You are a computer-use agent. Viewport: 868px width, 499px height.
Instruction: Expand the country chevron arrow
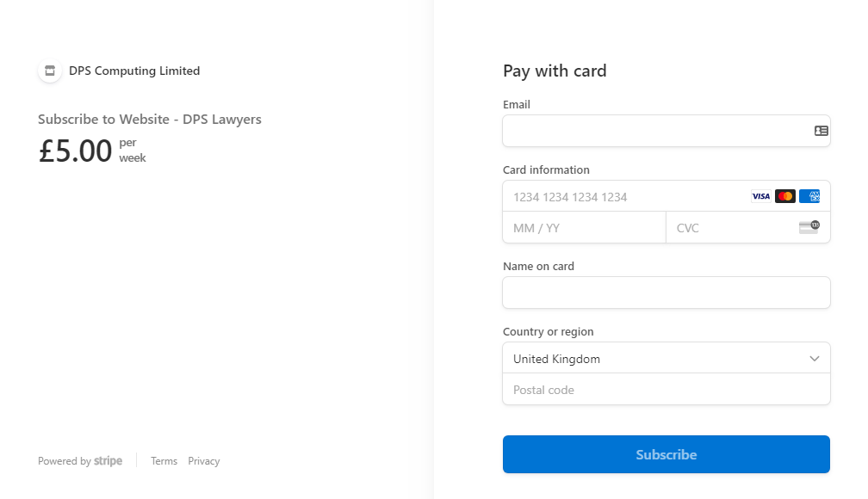point(815,359)
